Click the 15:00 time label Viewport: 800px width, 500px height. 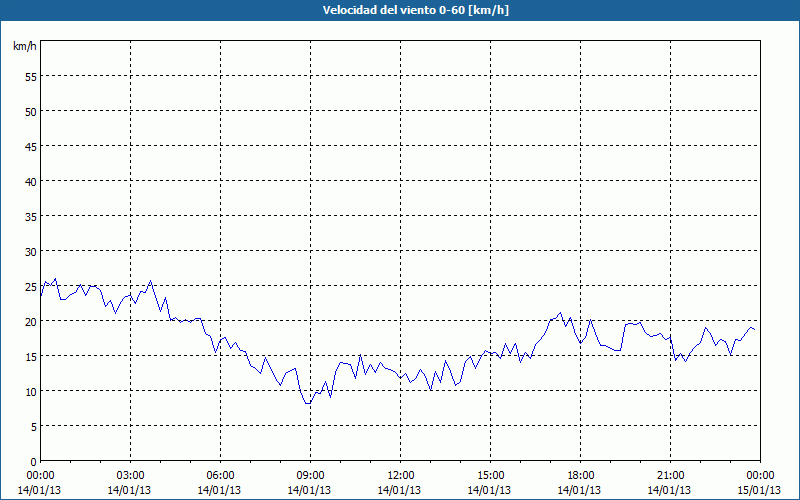click(x=491, y=476)
